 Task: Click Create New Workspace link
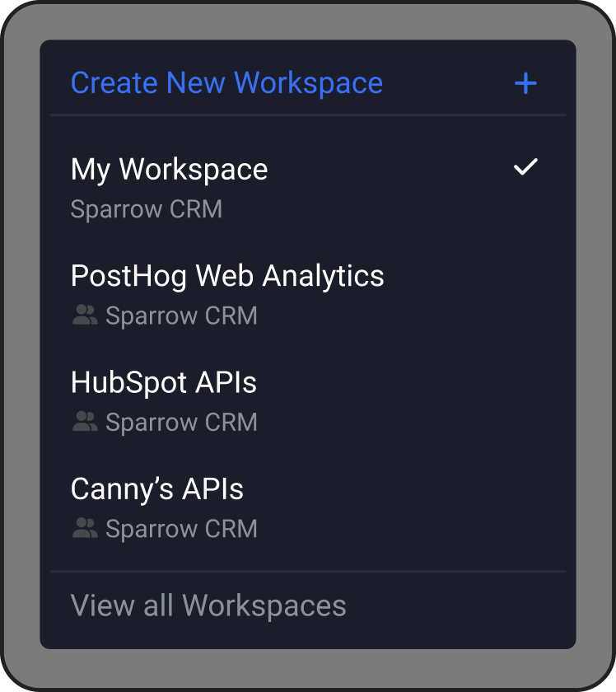tap(226, 83)
